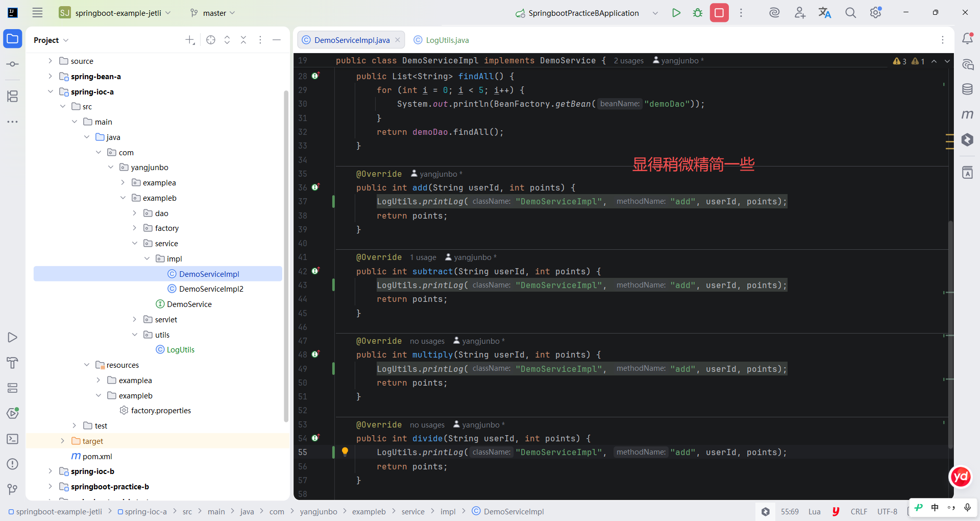Open Code With Me add-user icon
980x521 pixels.
tap(800, 13)
